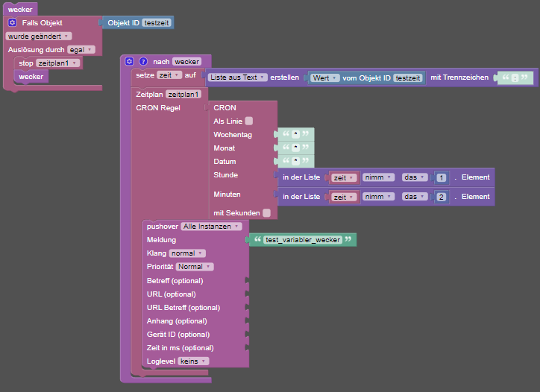This screenshot has width=540, height=392.
Task: Click the Anhang (optional) input row
Action: click(x=195, y=320)
